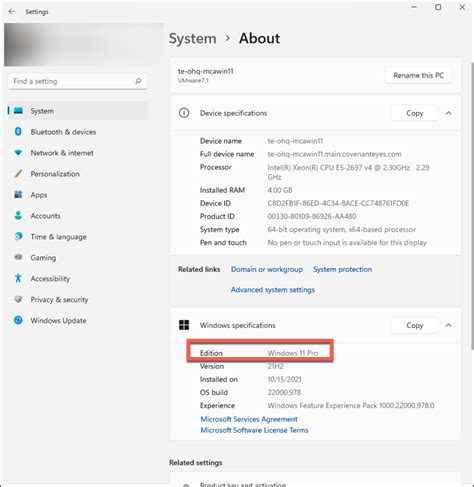
Task: Select Apps in the sidebar
Action: pyautogui.click(x=39, y=195)
